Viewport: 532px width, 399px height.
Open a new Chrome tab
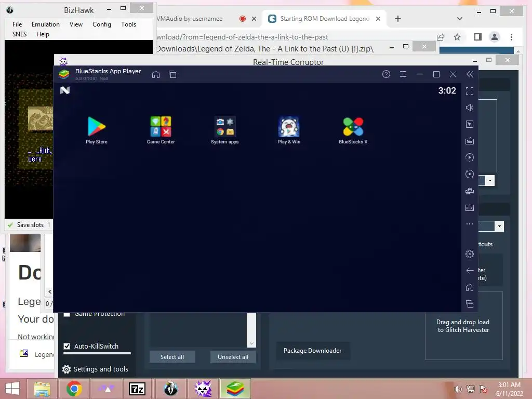coord(398,19)
